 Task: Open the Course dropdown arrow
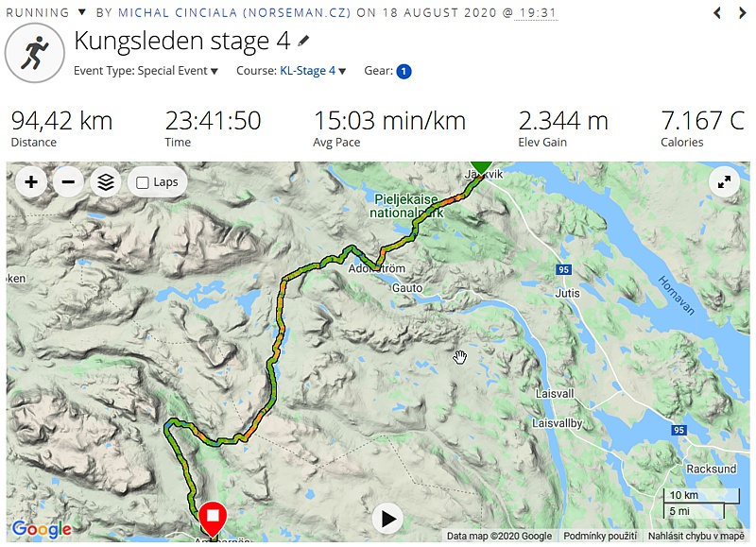pos(342,71)
